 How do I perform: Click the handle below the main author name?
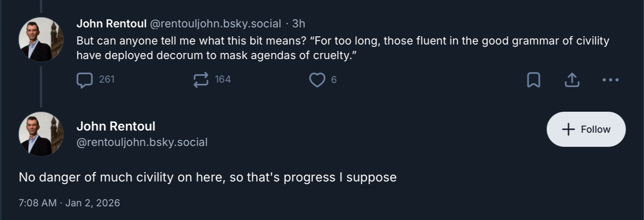[142, 143]
